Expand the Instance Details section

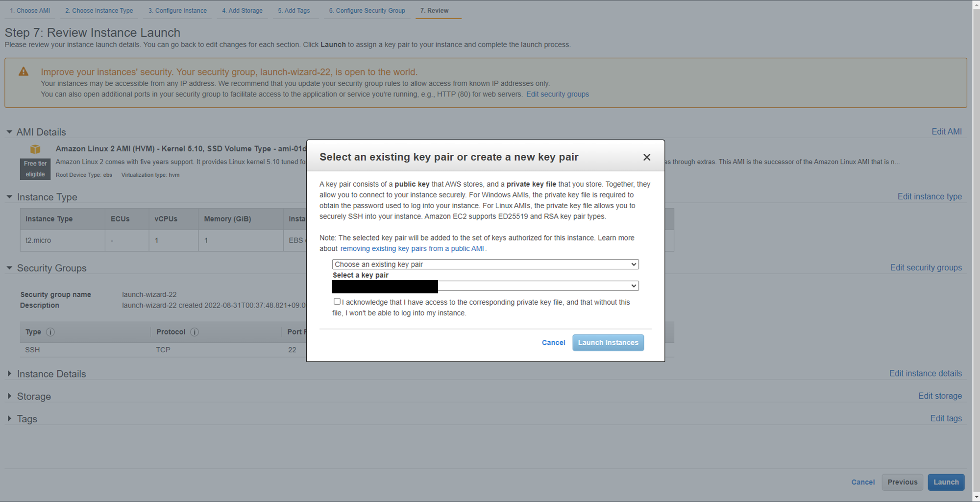9,374
